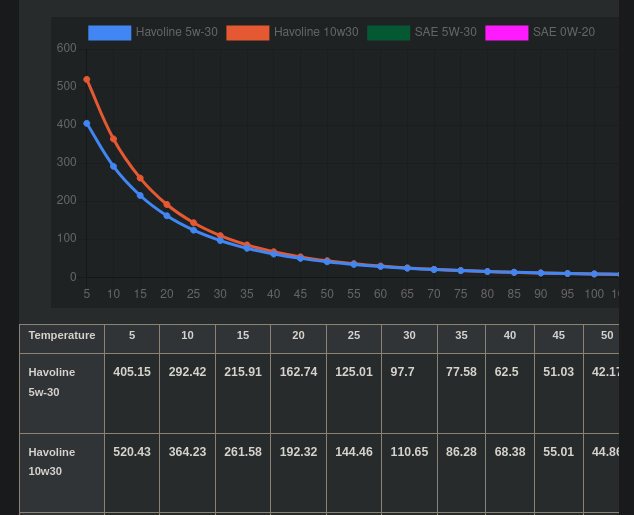Click the Havoline 10w30 legend label

(316, 32)
